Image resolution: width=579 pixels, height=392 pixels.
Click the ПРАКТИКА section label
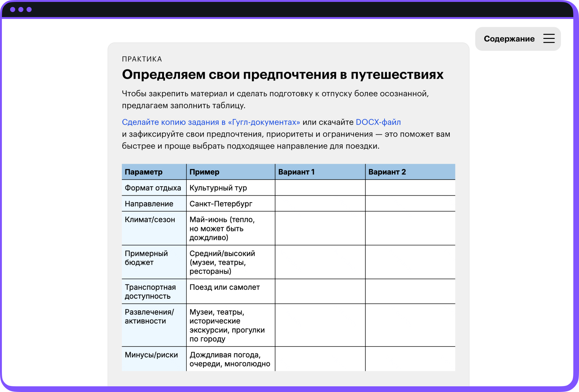click(142, 59)
